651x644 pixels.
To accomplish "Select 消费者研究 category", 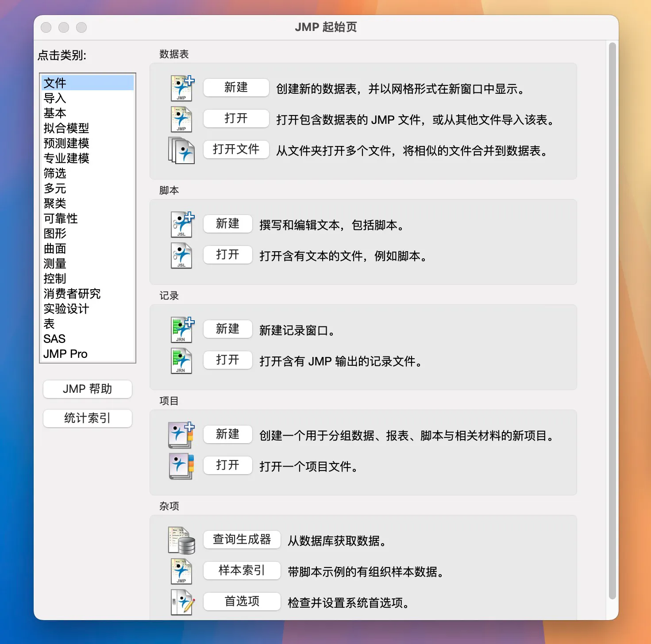I will (88, 293).
